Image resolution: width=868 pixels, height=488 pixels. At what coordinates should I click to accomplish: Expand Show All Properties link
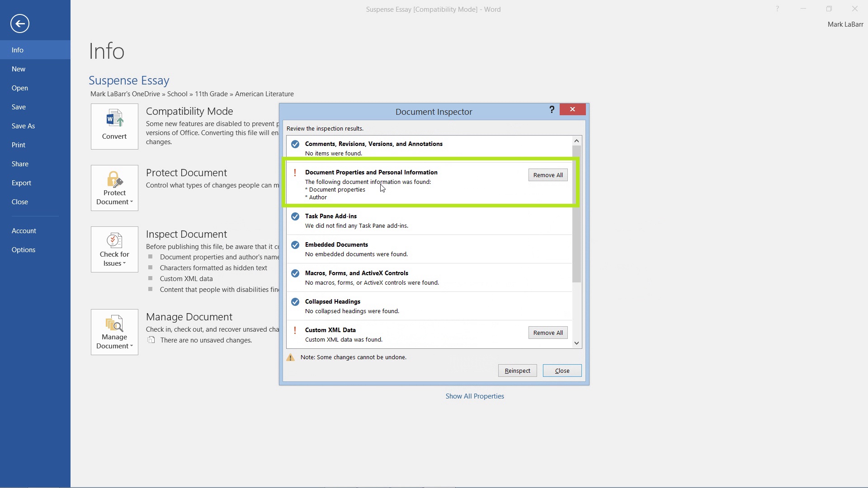click(x=475, y=396)
